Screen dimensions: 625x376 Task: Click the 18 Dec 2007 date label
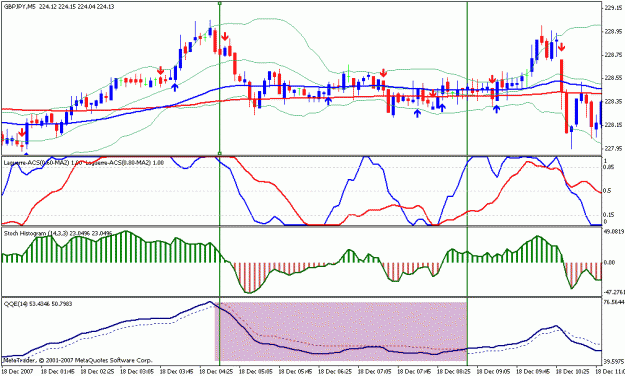point(18,371)
